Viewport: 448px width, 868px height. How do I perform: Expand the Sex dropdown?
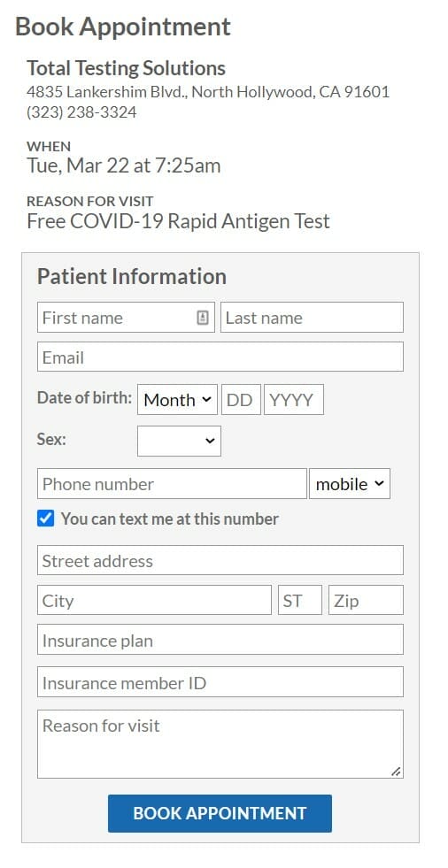[x=179, y=441]
